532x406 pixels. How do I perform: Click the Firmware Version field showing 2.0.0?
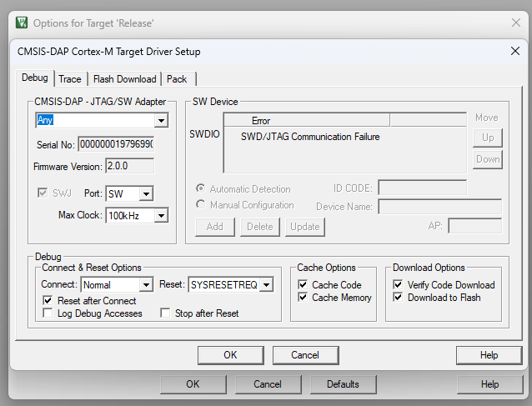pyautogui.click(x=129, y=166)
